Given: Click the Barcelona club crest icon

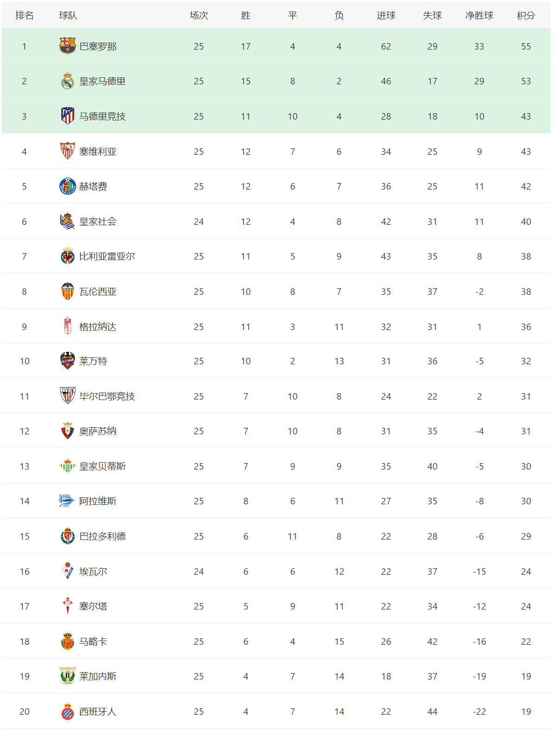Looking at the screenshot, I should point(68,46).
